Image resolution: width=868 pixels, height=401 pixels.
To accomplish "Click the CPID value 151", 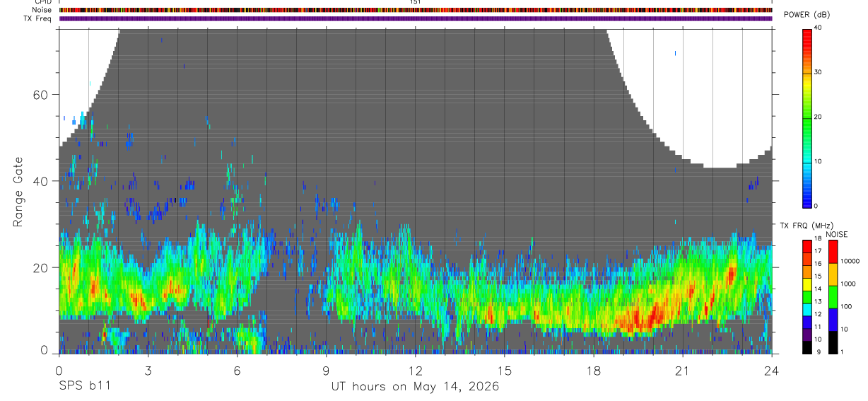I will [416, 2].
